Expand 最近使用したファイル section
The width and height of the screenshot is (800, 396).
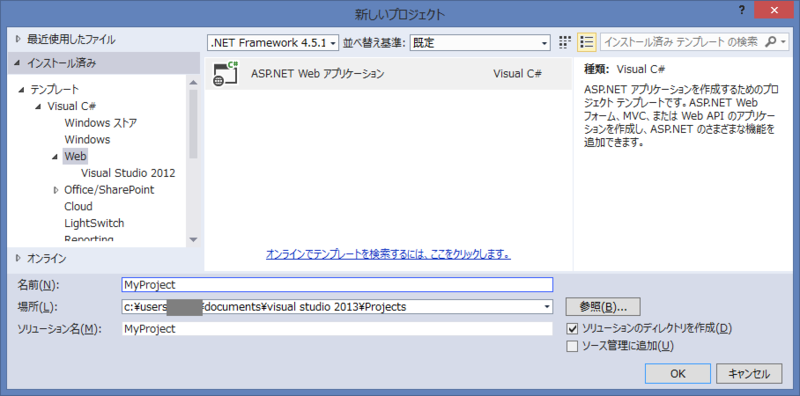[19, 39]
